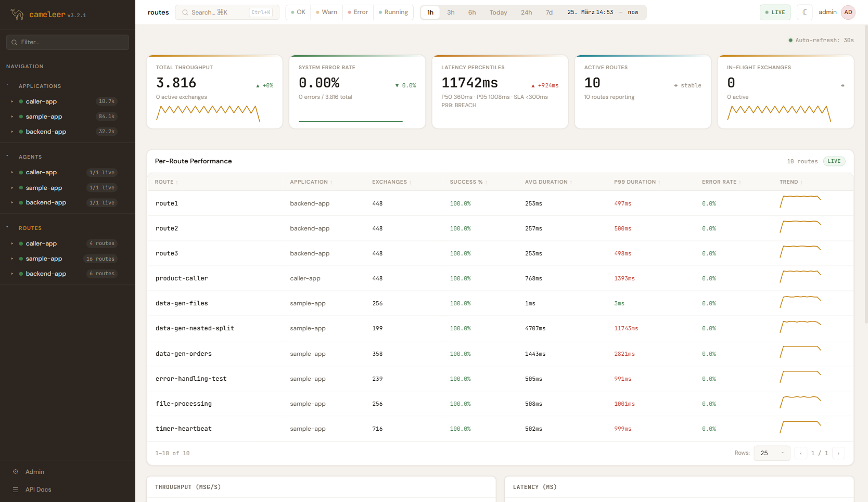This screenshot has height=502, width=868.
Task: Open the data-gen-nested-split route row
Action: tap(195, 328)
